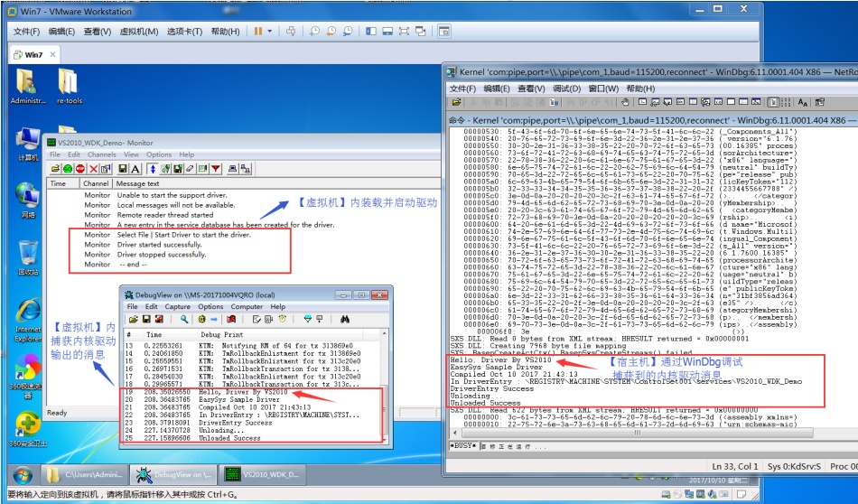Click WinDbg command input field beside *BUSY*

pyautogui.click(x=667, y=446)
